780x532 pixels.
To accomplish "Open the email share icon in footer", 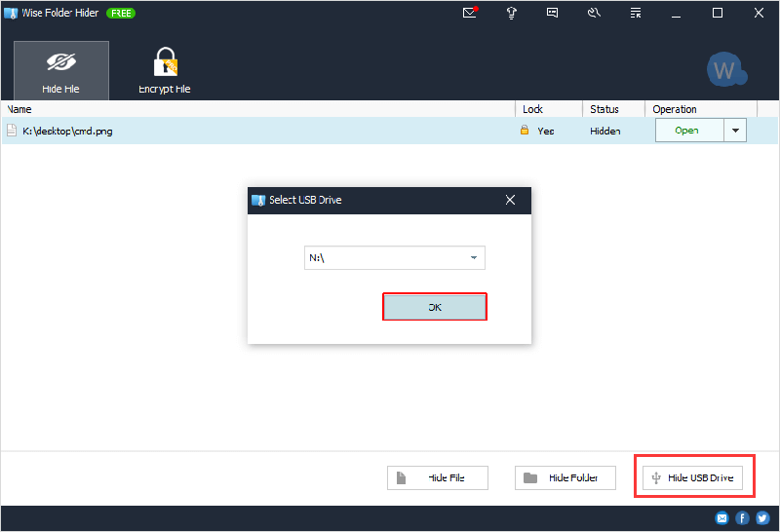I will point(721,518).
